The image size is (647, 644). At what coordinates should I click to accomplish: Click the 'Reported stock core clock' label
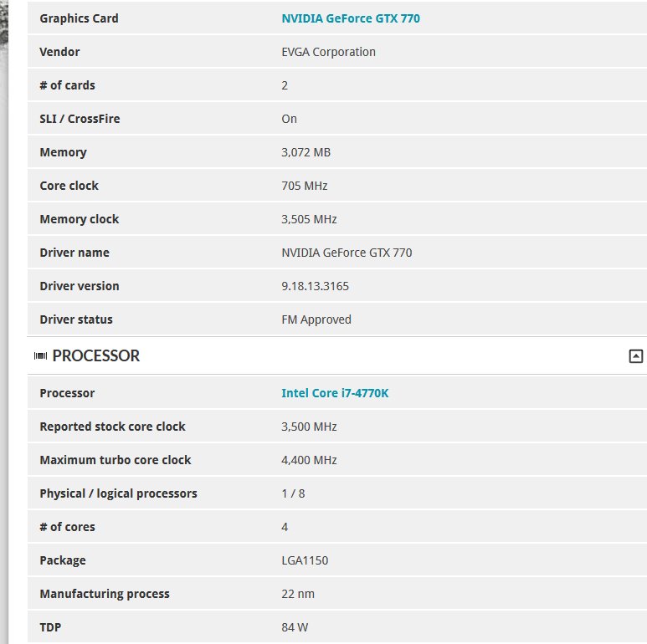[112, 427]
